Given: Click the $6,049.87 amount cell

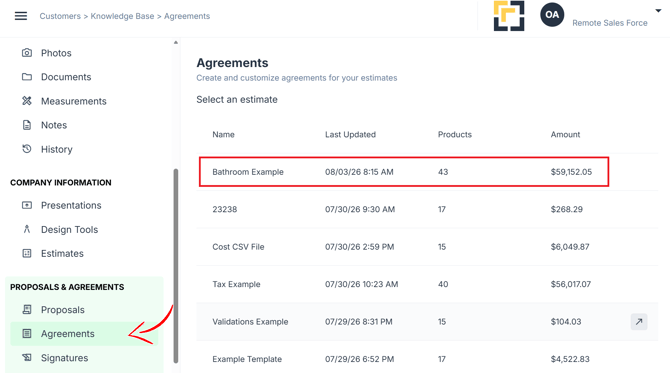Looking at the screenshot, I should (x=570, y=247).
